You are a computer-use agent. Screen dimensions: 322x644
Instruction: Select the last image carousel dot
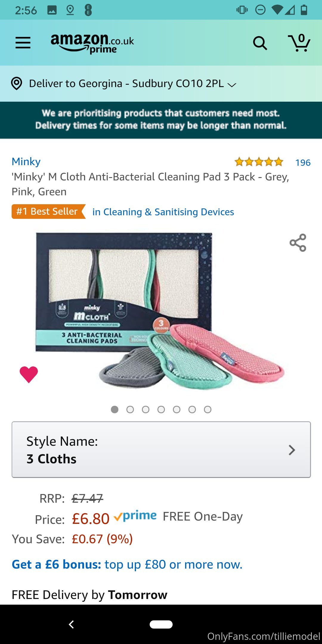pos(208,409)
